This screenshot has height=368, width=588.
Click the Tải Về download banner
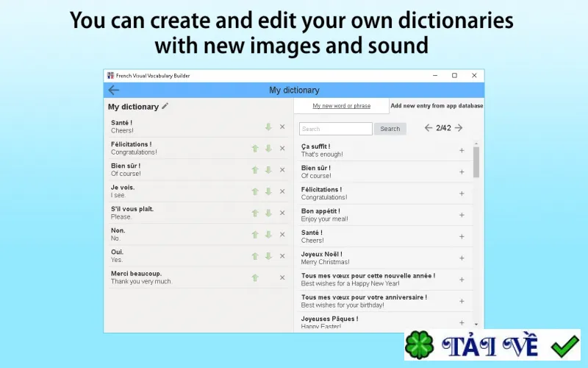(x=492, y=345)
